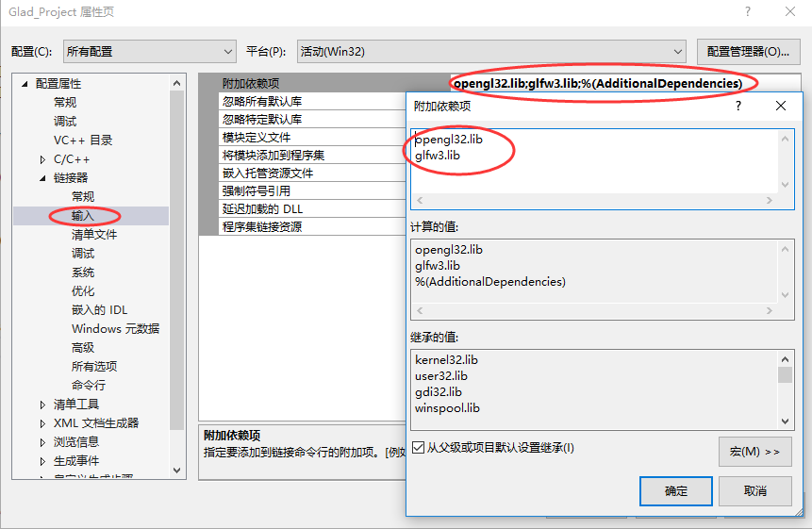Expand the 清单工具 tree node

pos(42,405)
